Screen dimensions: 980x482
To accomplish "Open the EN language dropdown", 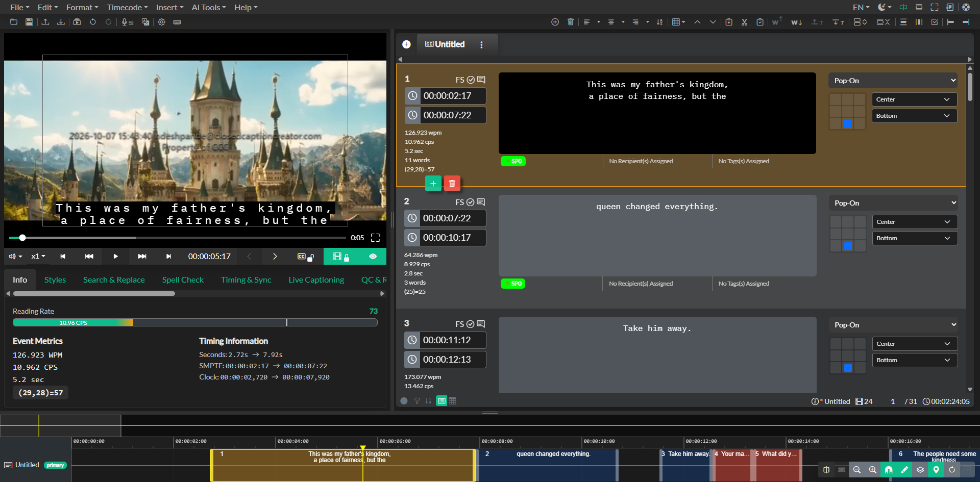I will [x=861, y=7].
